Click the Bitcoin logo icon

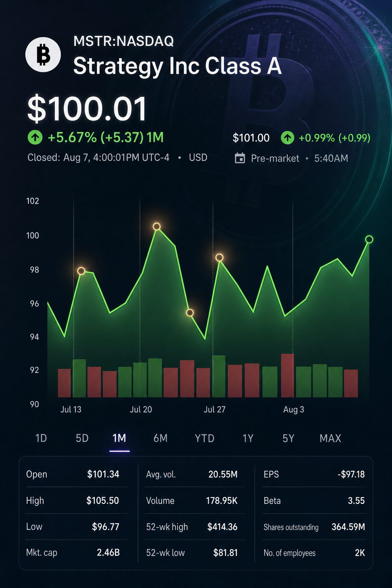point(43,54)
